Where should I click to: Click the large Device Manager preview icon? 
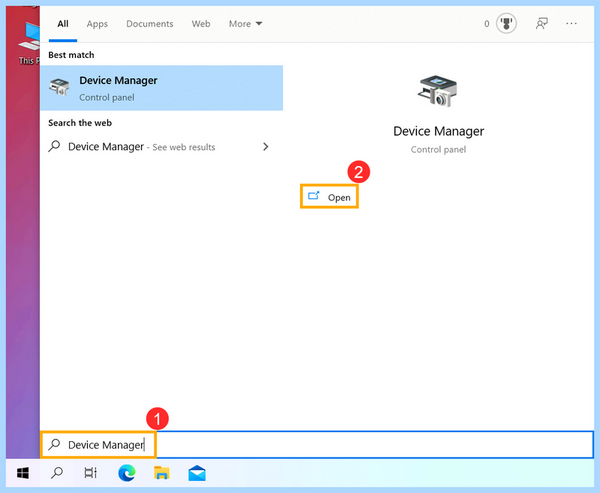pyautogui.click(x=438, y=91)
